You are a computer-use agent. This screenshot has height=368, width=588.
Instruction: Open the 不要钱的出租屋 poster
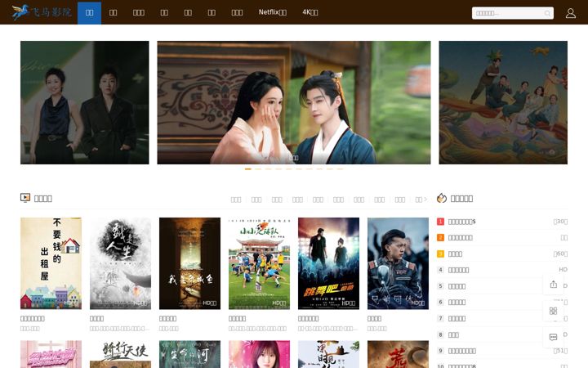[51, 263]
